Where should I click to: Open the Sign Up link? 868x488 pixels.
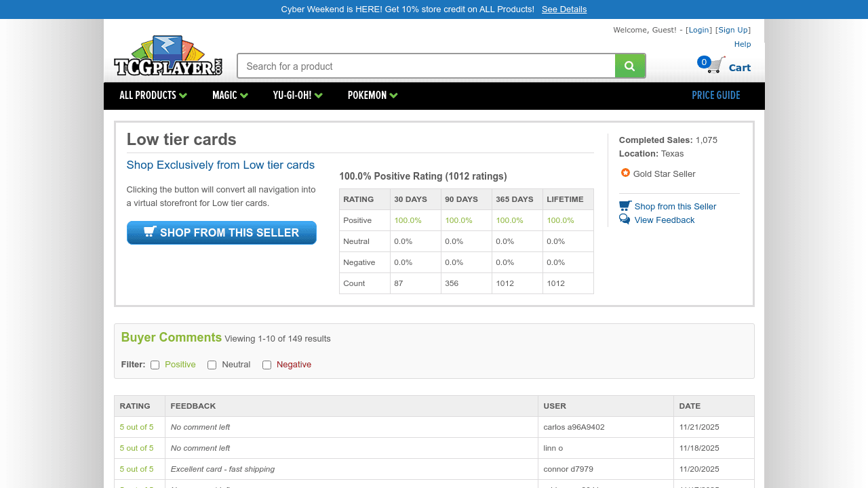pyautogui.click(x=733, y=30)
